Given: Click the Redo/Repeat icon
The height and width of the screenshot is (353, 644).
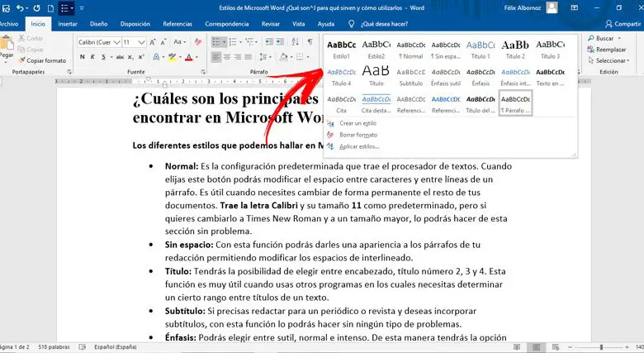Looking at the screenshot, I should click(36, 7).
